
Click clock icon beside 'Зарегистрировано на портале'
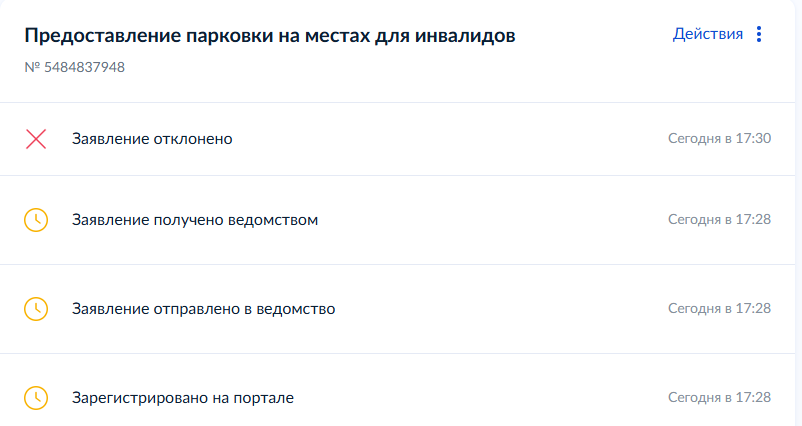click(x=36, y=398)
